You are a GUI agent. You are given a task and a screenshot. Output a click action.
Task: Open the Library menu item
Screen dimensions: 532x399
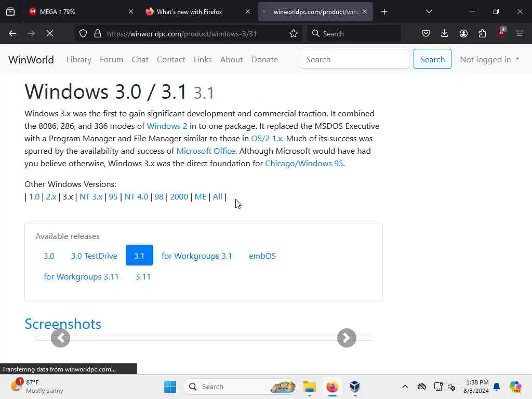coord(79,60)
